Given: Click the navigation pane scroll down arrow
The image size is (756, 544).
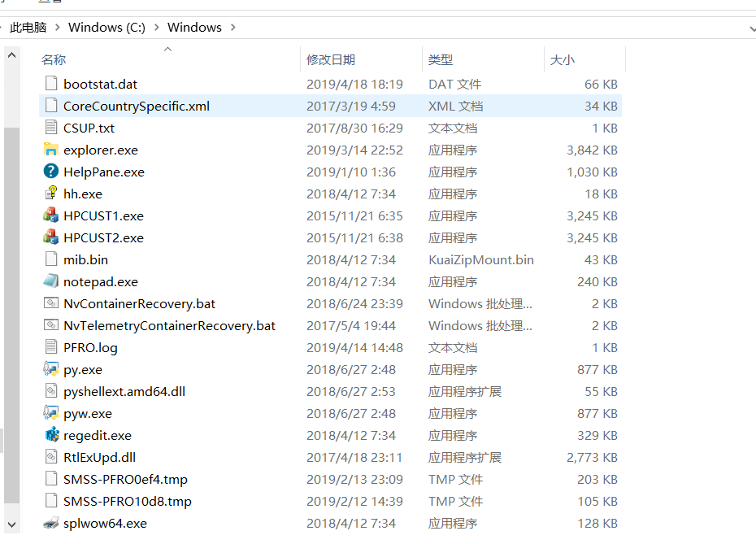Looking at the screenshot, I should pyautogui.click(x=12, y=524).
